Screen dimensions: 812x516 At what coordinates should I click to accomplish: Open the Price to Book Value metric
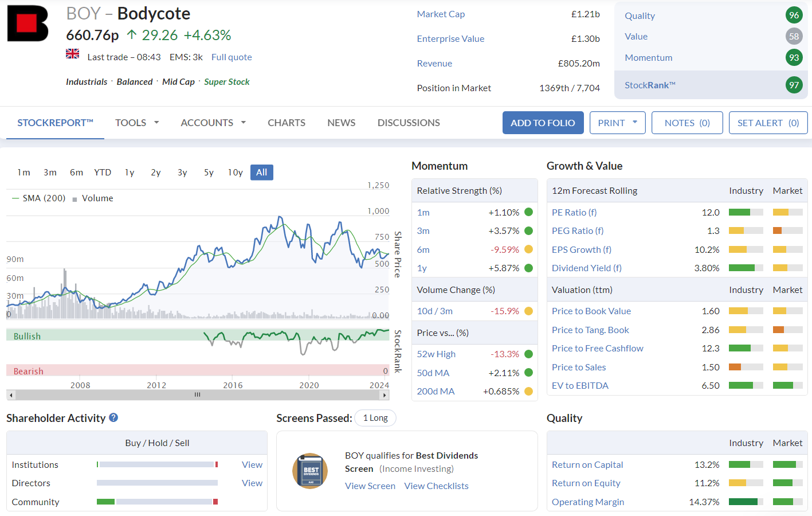point(591,311)
